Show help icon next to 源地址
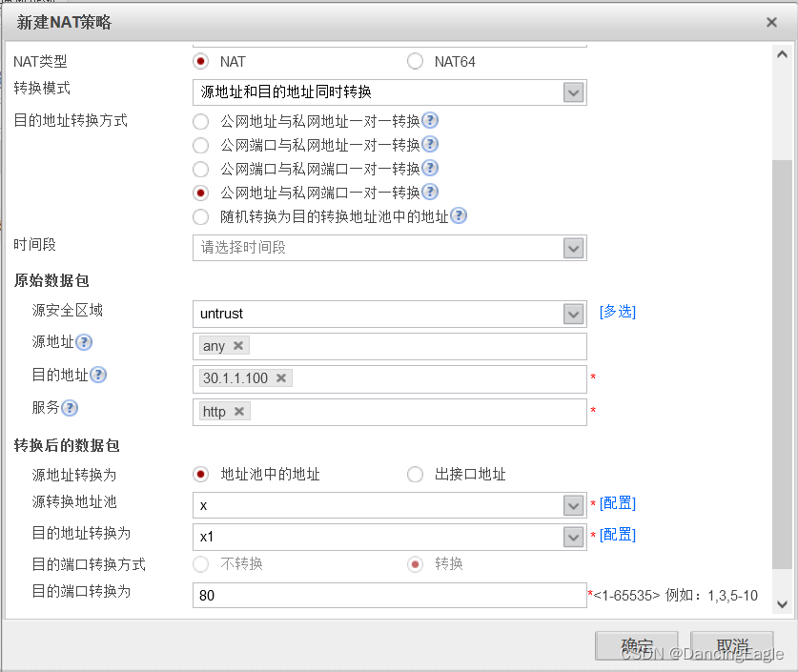 pos(84,342)
